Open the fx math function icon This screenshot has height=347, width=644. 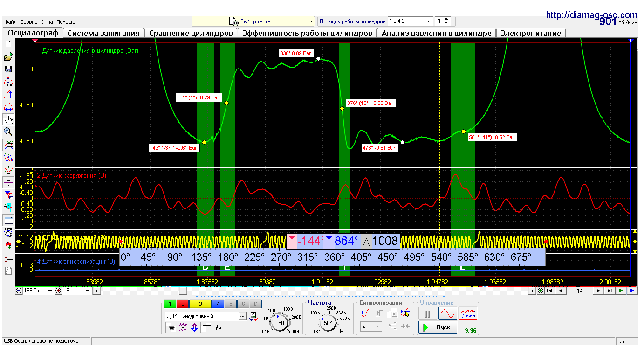(218, 327)
